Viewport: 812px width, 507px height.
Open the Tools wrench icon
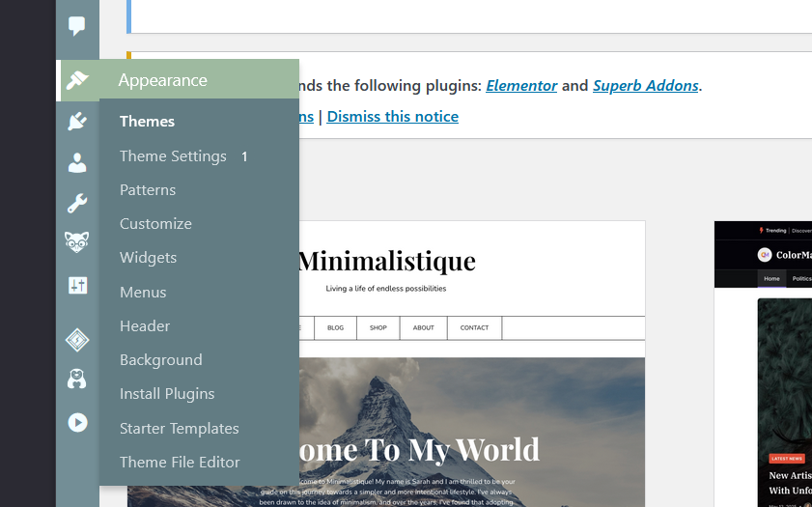pyautogui.click(x=77, y=203)
